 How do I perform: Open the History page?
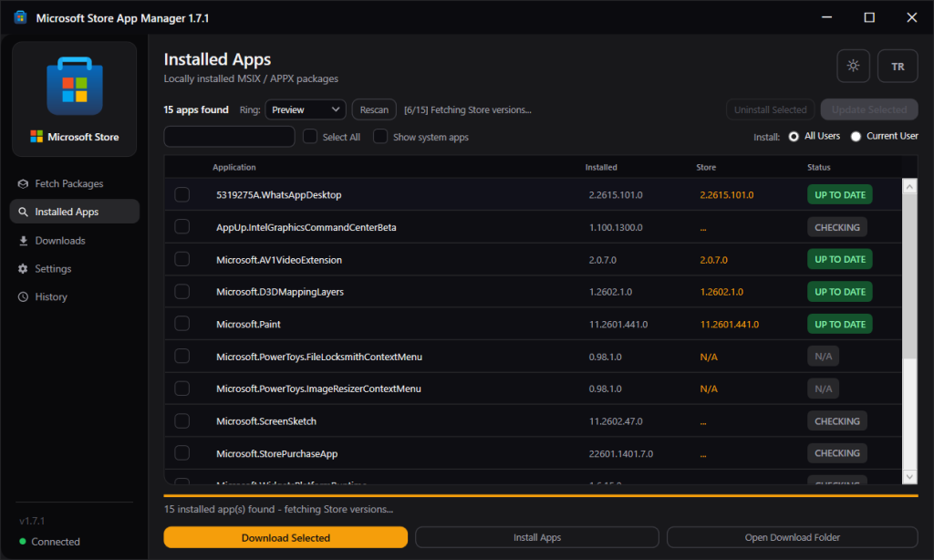tap(75, 296)
